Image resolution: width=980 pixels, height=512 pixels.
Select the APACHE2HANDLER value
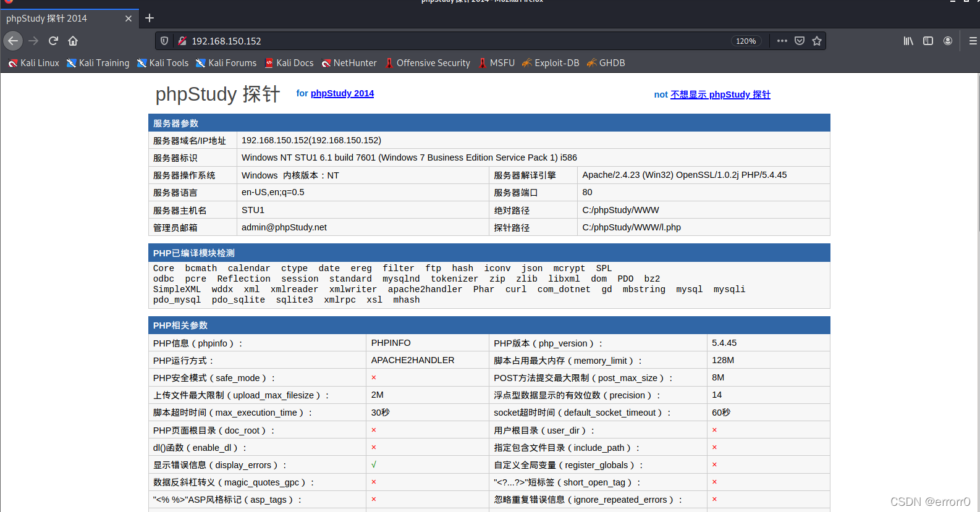coord(412,360)
